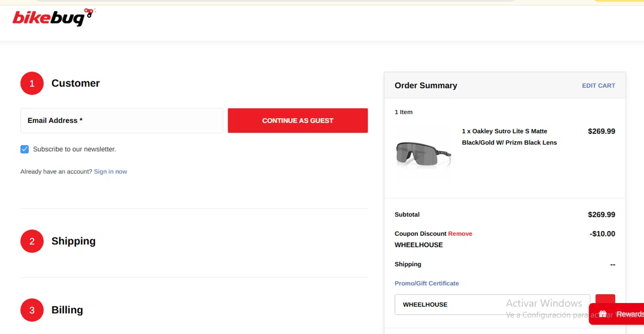
Task: Click the Shipping section heading
Action: (x=73, y=241)
